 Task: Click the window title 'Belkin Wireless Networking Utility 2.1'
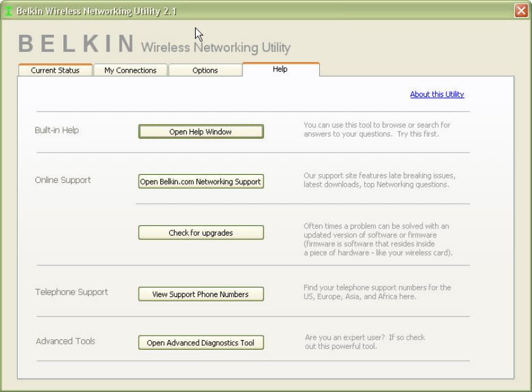pyautogui.click(x=97, y=11)
